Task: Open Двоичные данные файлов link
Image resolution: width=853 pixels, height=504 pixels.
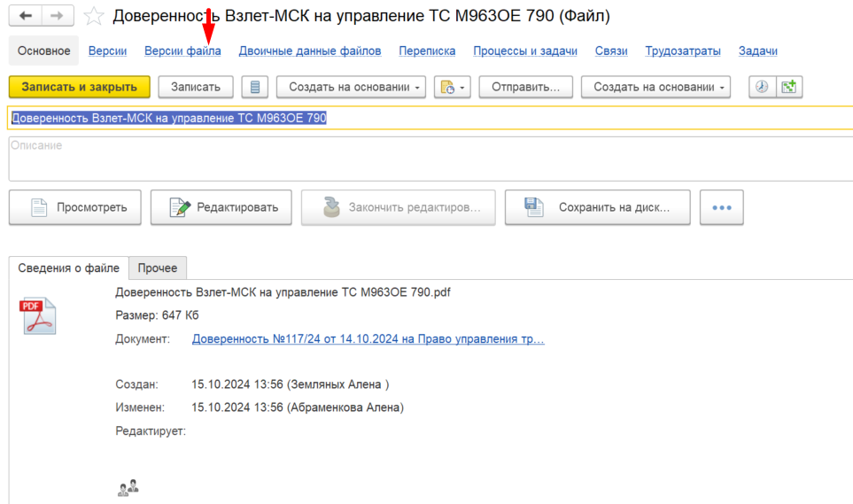Action: point(310,50)
